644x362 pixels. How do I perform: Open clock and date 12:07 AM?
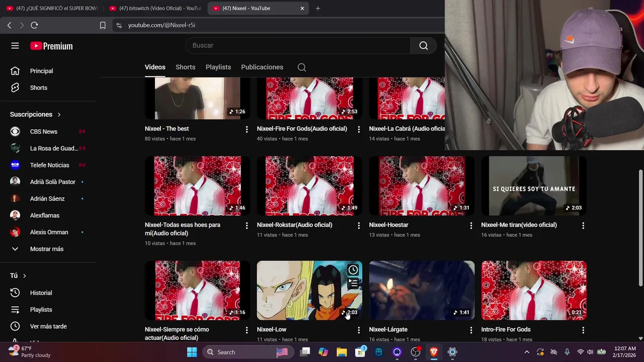pyautogui.click(x=624, y=352)
